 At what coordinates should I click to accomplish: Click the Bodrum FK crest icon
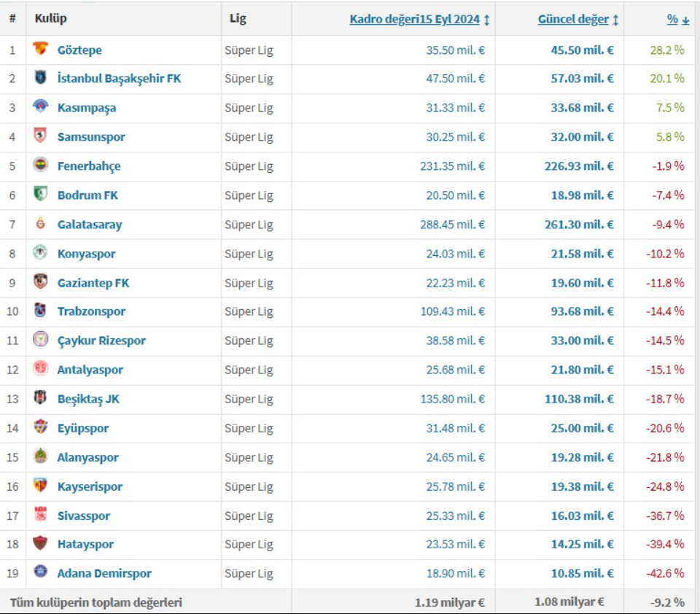41,194
